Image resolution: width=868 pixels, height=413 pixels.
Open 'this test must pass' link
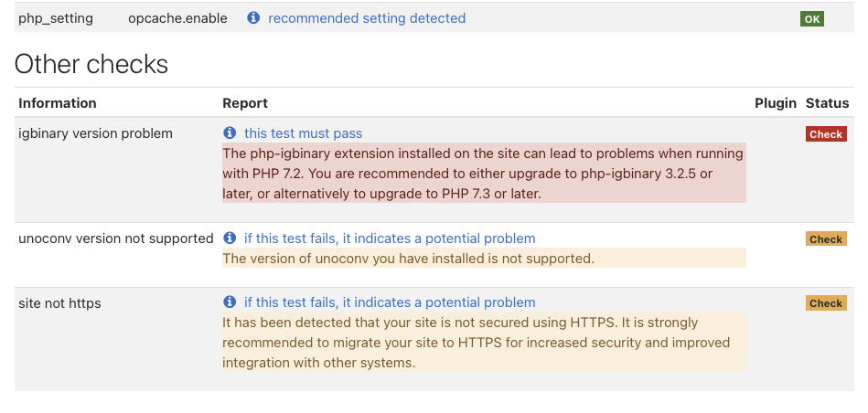pos(303,133)
